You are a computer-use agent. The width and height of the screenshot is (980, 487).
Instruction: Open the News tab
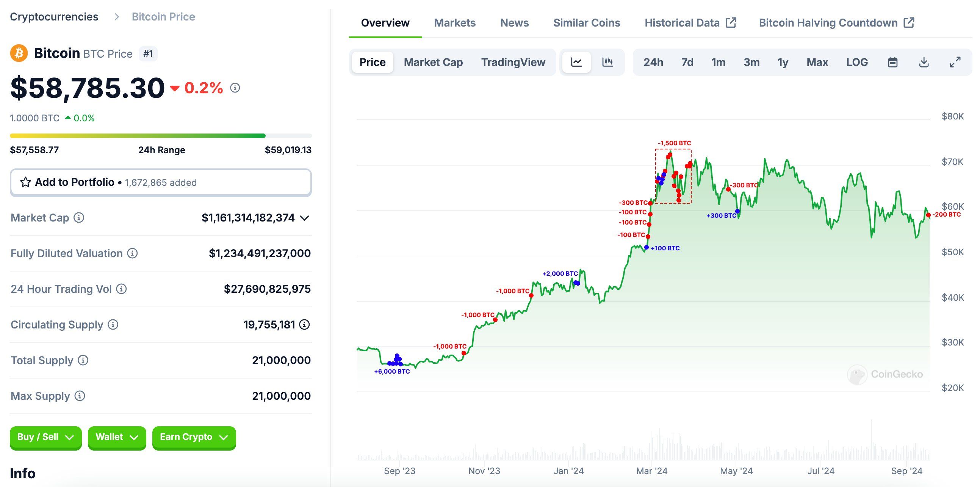[514, 23]
